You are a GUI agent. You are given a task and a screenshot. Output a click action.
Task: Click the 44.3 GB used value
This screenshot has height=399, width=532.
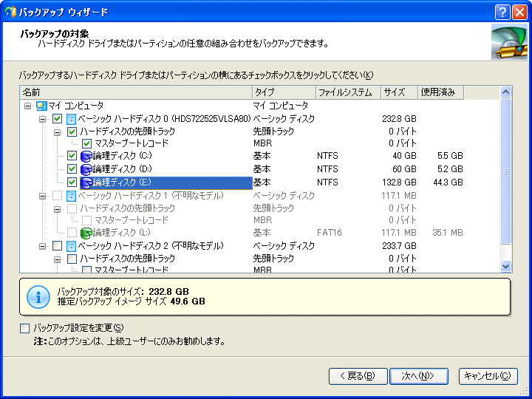448,183
